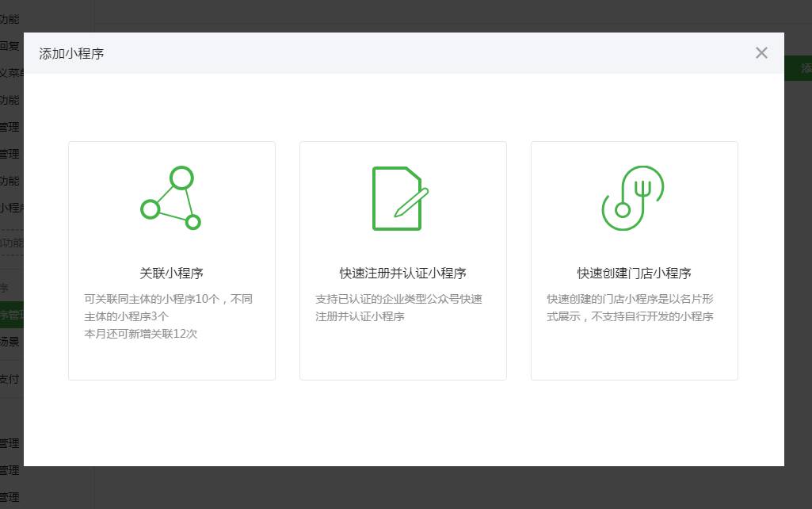812x509 pixels.
Task: Click the 添加小程序 dialog title
Action: click(x=71, y=53)
